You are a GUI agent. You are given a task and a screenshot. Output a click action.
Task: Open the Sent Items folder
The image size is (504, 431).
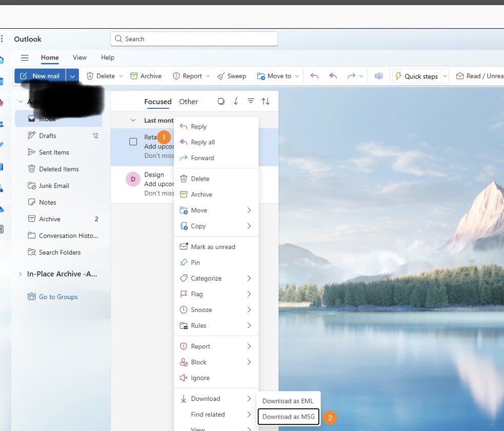(x=59, y=152)
